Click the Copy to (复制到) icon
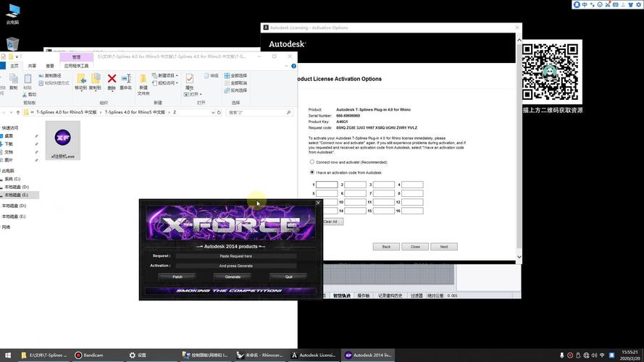644x362 pixels. pos(96,80)
